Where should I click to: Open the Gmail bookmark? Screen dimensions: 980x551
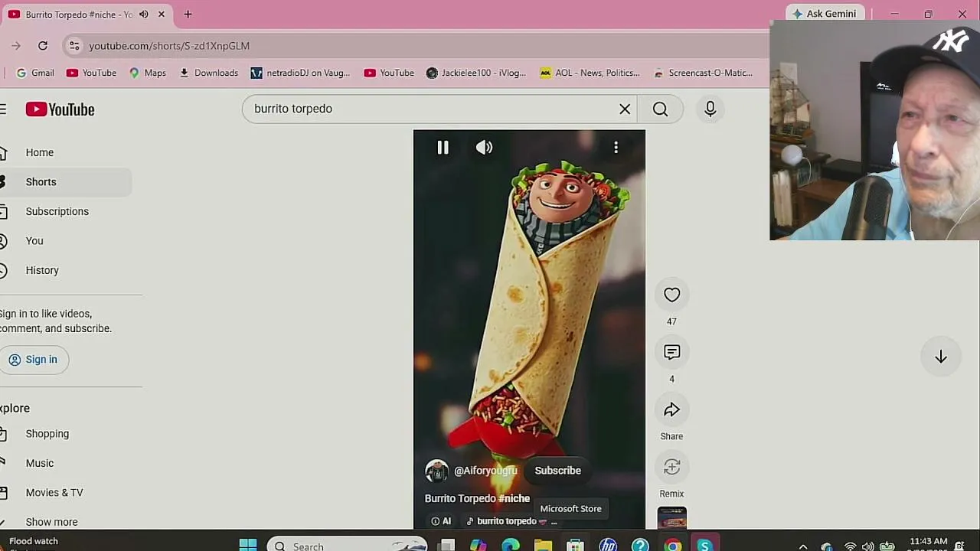pos(35,73)
